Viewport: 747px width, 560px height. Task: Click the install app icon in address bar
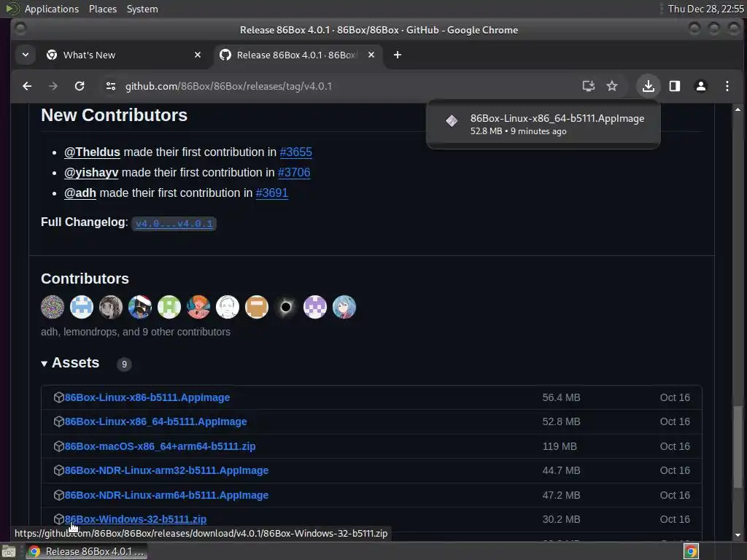[x=589, y=86]
